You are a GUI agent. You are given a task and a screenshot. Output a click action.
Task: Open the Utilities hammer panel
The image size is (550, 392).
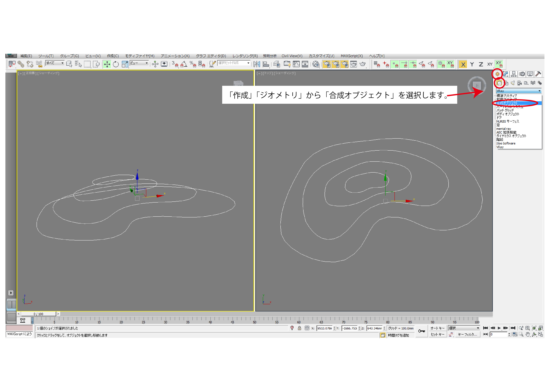point(538,74)
